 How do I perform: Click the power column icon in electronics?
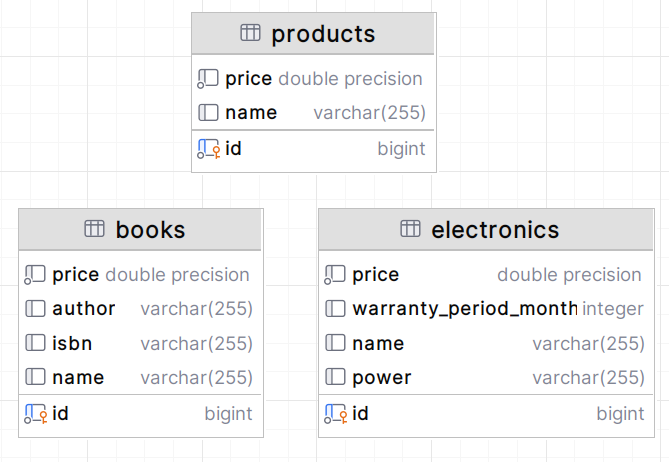point(336,378)
